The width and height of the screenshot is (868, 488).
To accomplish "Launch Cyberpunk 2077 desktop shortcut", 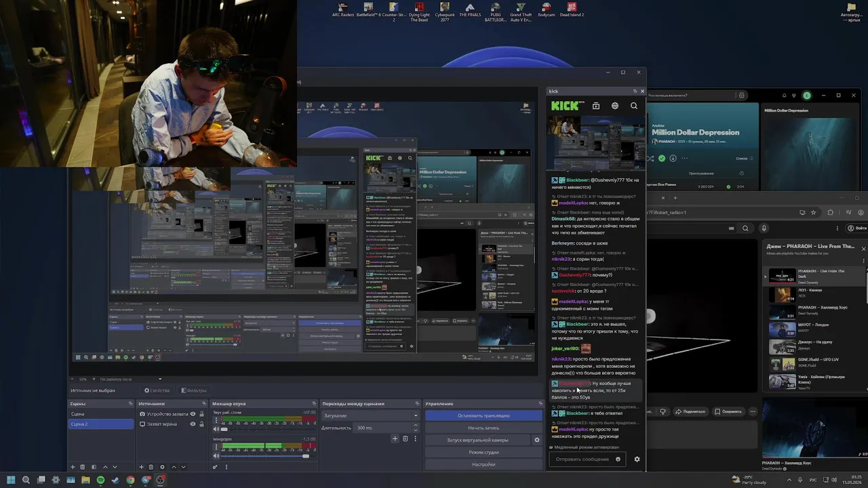I will pyautogui.click(x=445, y=12).
